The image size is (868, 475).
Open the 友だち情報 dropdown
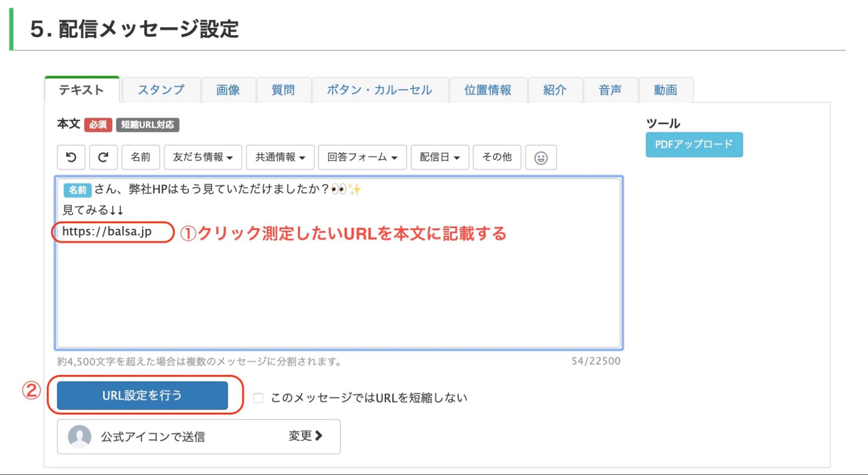coord(202,157)
